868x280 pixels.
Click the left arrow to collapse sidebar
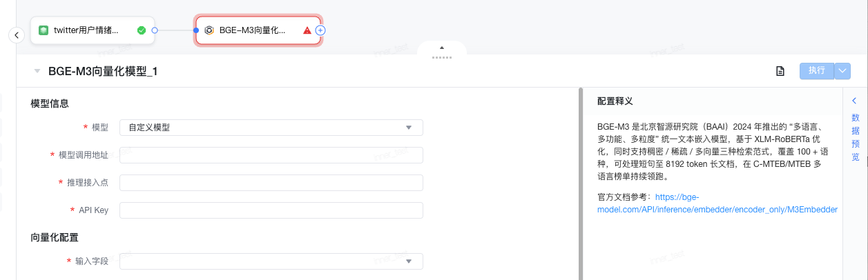[x=17, y=34]
